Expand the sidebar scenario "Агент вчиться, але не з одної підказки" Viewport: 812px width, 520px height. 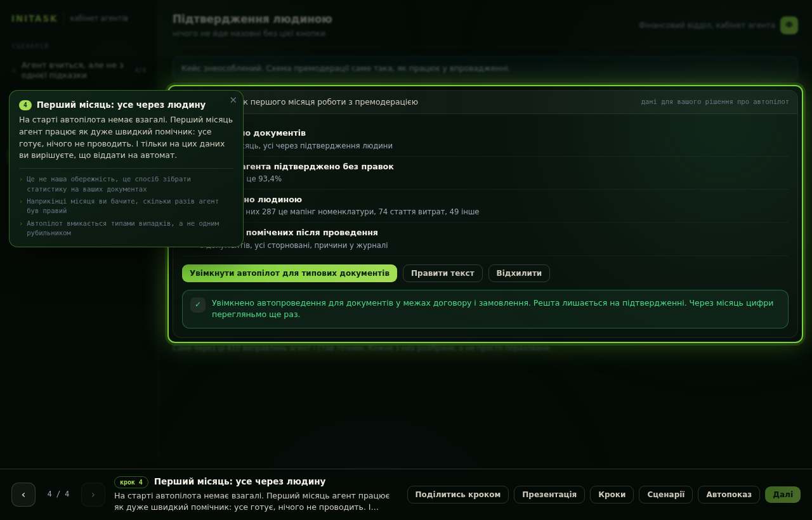[78, 70]
